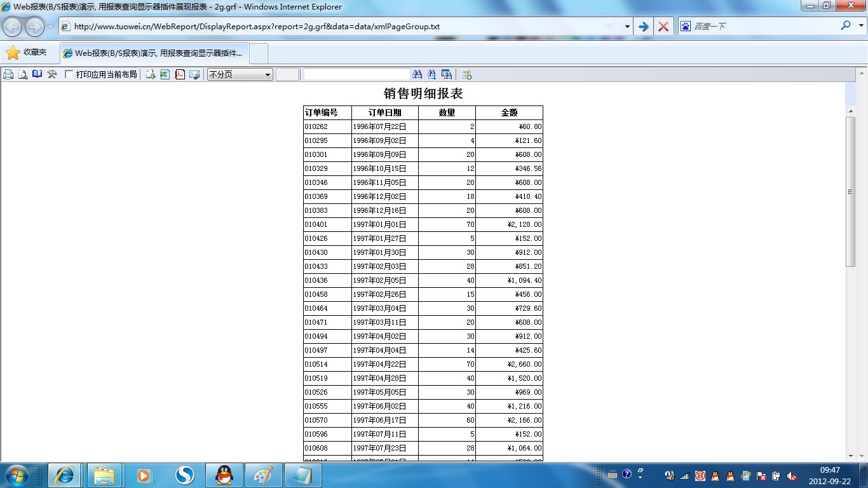Click the report search text field

[x=356, y=74]
